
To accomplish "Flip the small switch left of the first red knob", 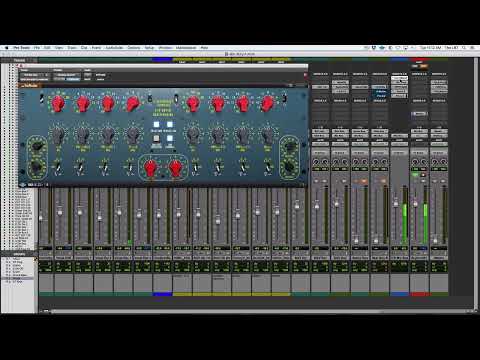I will pos(41,98).
